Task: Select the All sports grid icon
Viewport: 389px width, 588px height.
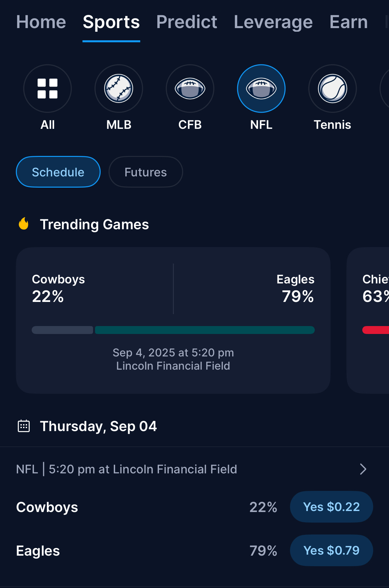Action: click(x=48, y=89)
